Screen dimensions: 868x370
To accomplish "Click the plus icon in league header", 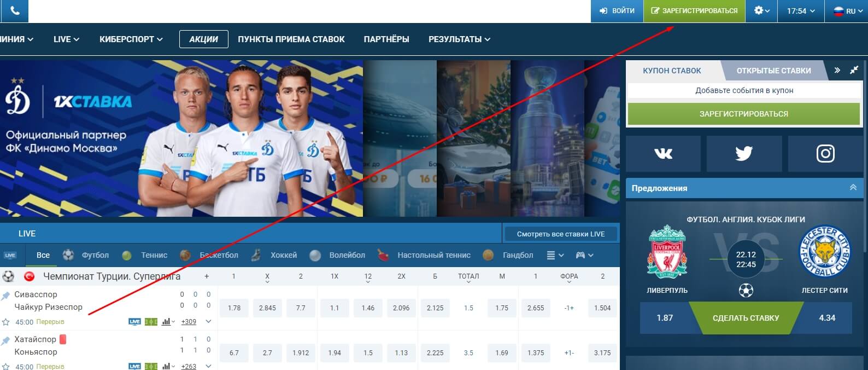I will pyautogui.click(x=207, y=276).
